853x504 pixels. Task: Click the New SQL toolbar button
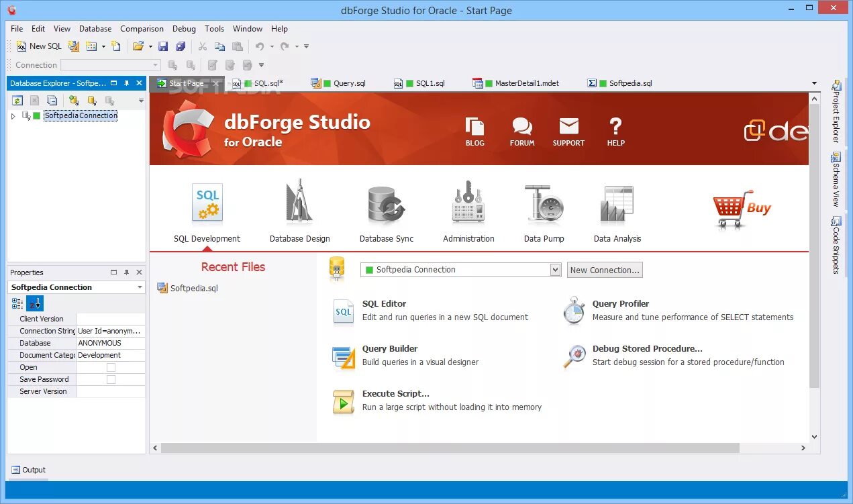coord(39,46)
